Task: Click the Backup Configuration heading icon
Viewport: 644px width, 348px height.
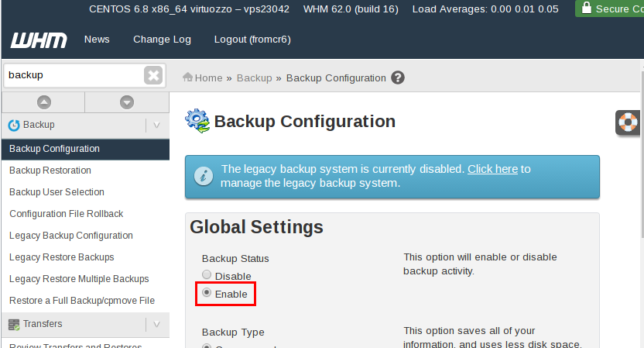Action: pyautogui.click(x=197, y=121)
